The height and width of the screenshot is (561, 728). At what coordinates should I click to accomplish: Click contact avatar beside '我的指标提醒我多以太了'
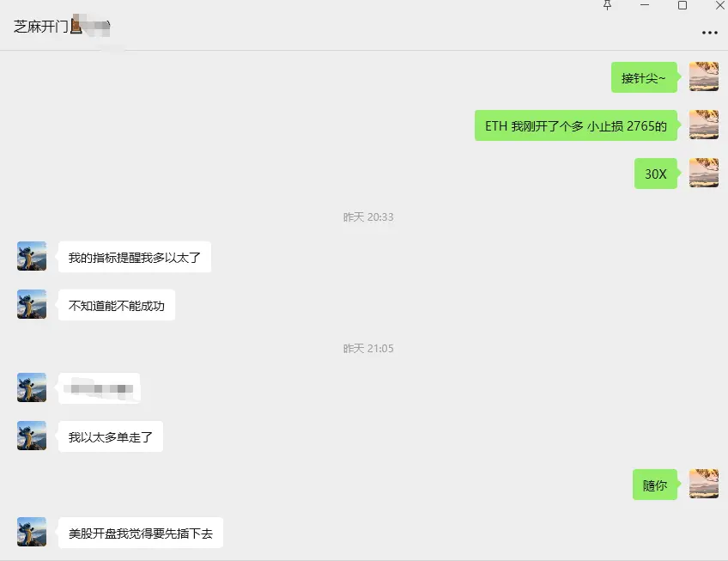coord(32,256)
